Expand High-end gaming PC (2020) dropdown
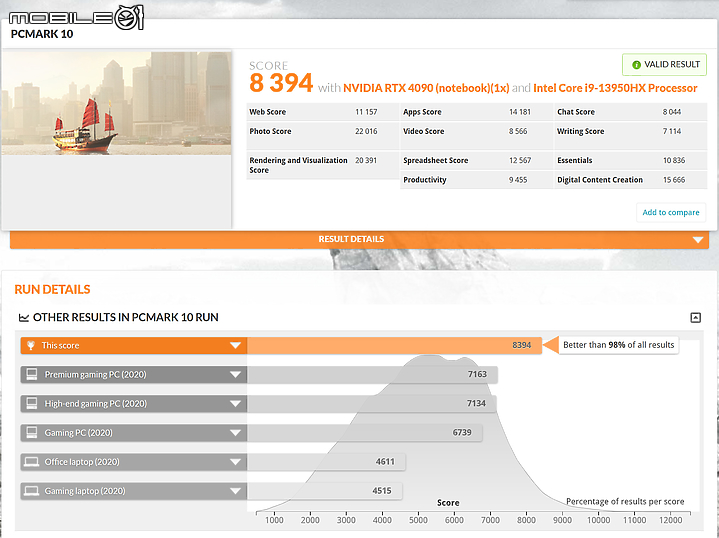719x538 pixels. tap(235, 404)
